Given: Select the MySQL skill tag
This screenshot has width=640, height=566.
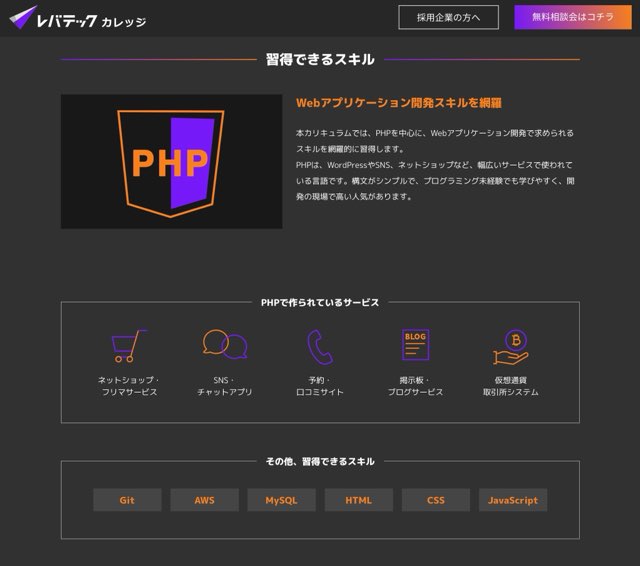Looking at the screenshot, I should (x=282, y=500).
